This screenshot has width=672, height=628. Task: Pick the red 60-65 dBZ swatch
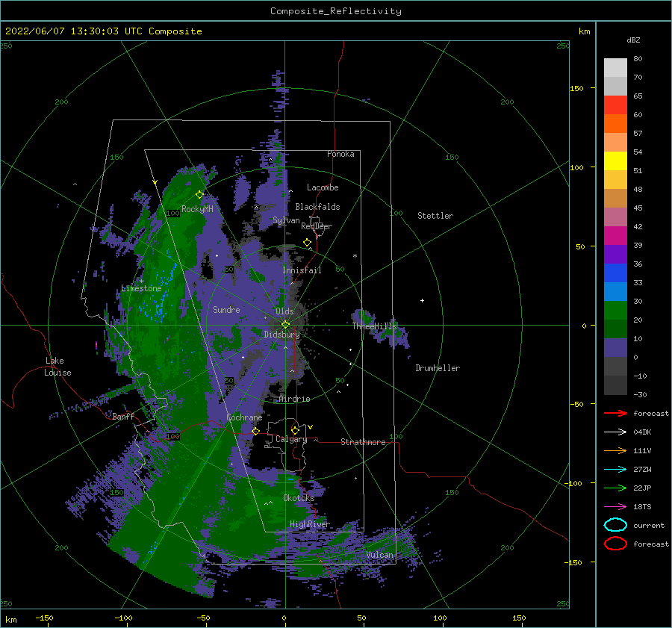click(615, 105)
